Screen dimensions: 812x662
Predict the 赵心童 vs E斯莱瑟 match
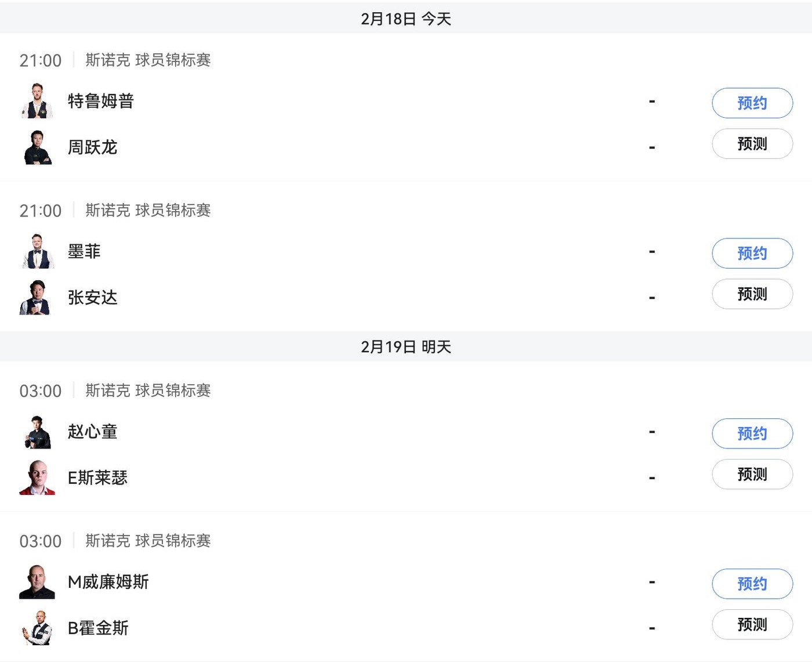point(752,475)
